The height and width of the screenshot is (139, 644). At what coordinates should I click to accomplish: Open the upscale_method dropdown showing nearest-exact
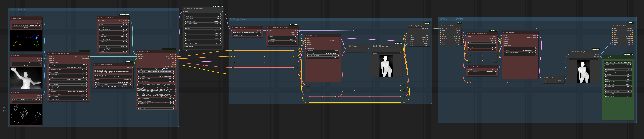481,72
